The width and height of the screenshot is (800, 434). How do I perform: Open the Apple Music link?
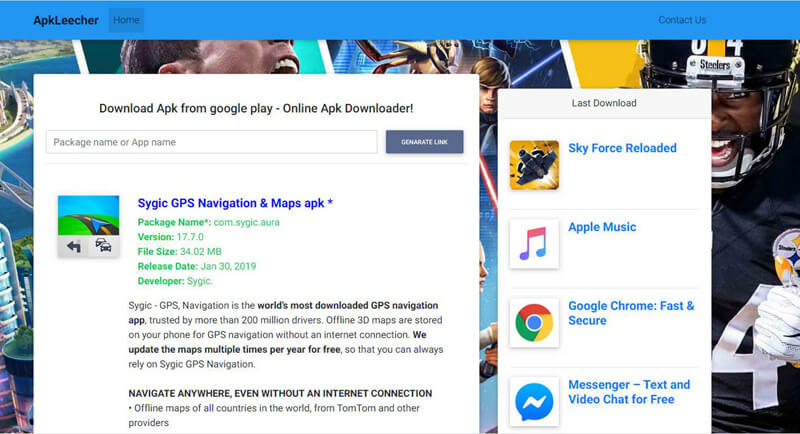pos(602,227)
